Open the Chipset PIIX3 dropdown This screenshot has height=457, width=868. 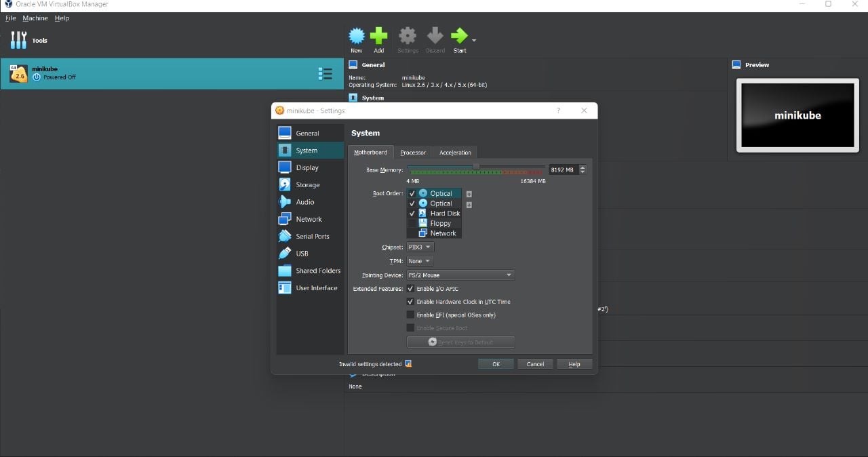[x=420, y=247]
